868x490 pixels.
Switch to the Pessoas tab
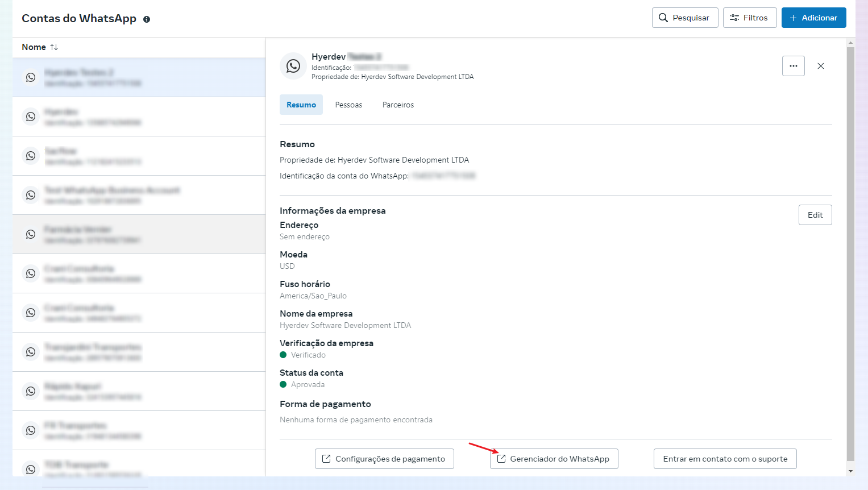coord(348,105)
